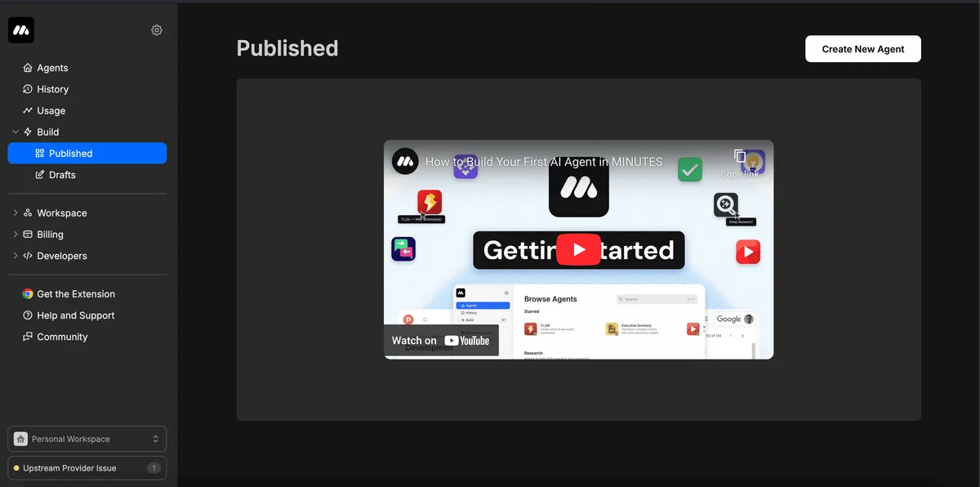The height and width of the screenshot is (487, 980).
Task: Expand the Workspace section
Action: tap(16, 213)
